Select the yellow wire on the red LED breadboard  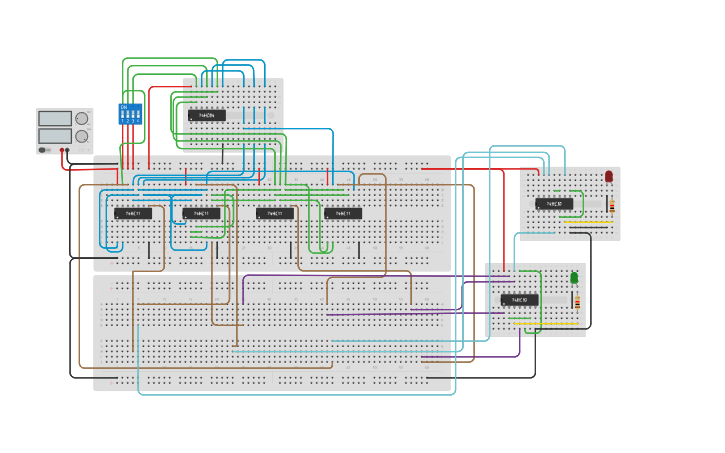click(x=588, y=223)
